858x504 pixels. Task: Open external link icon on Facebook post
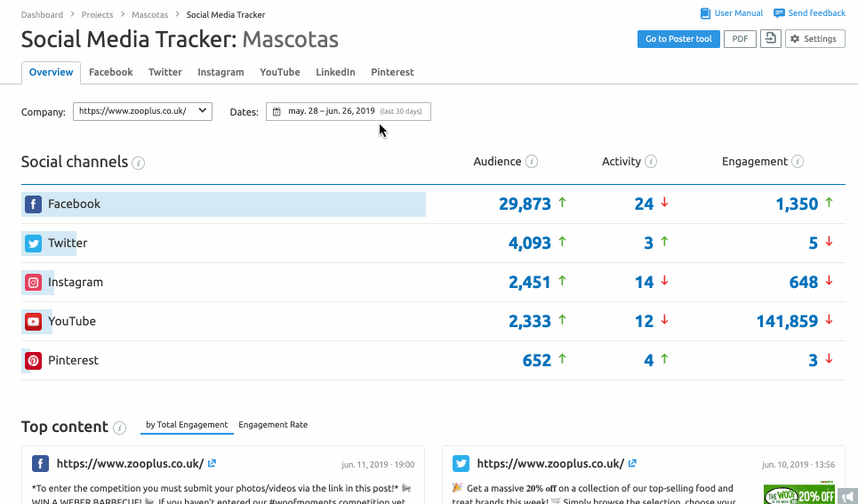pyautogui.click(x=212, y=464)
